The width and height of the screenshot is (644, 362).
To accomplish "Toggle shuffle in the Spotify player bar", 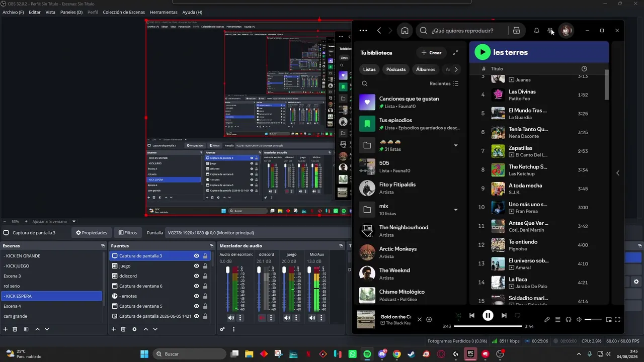I will [x=458, y=315].
